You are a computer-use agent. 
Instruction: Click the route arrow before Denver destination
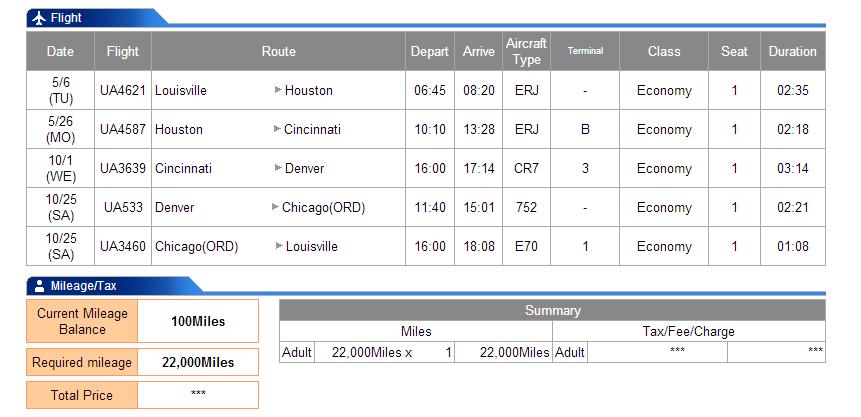278,168
